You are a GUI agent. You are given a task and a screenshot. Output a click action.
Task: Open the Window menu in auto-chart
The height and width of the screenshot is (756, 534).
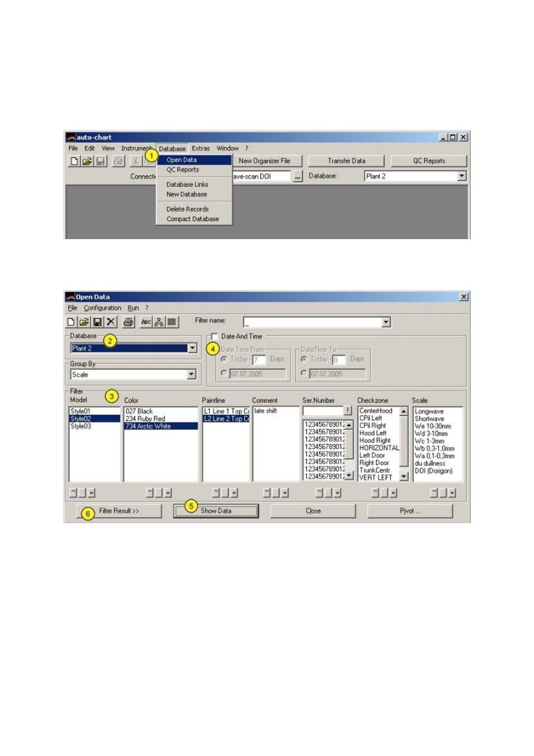[x=227, y=148]
